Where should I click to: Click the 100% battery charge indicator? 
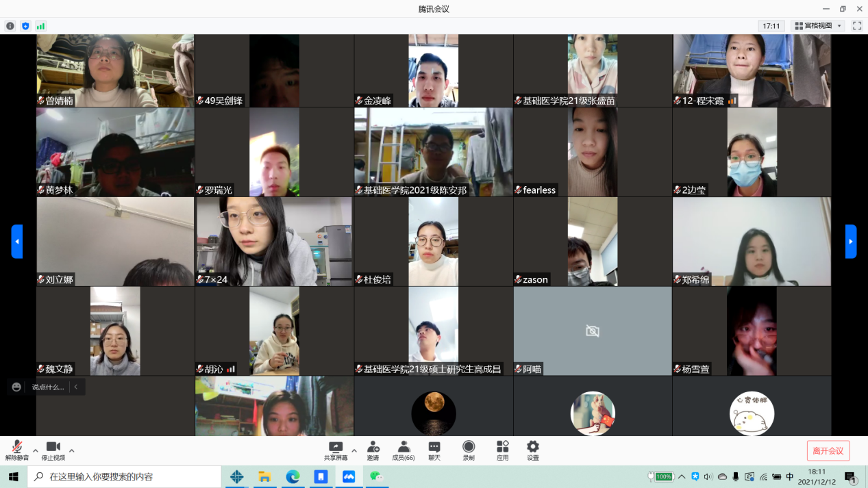(660, 476)
